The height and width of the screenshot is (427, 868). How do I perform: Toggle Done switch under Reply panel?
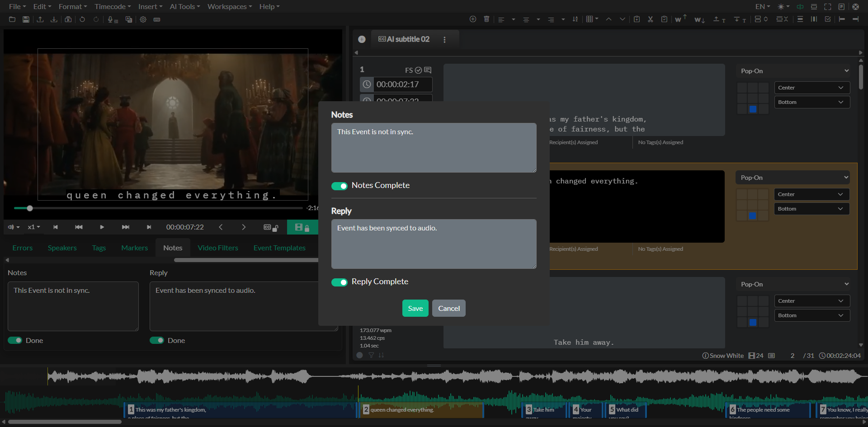click(x=157, y=340)
